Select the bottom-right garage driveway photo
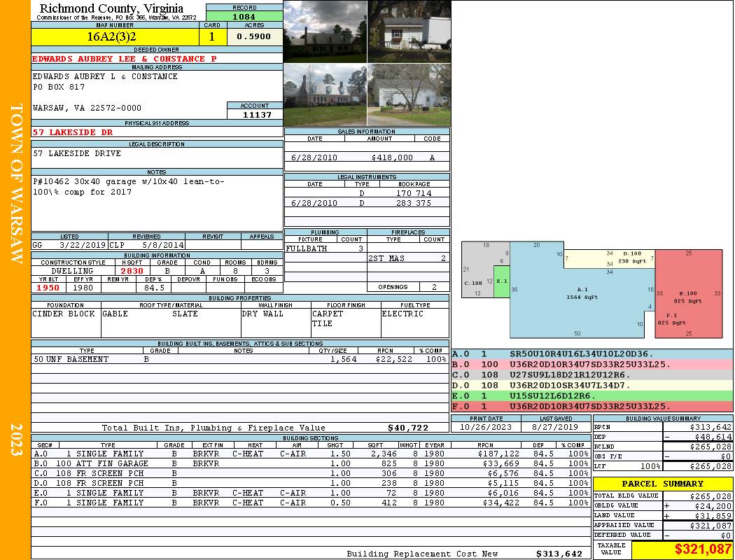This screenshot has height=560, width=735. [x=409, y=95]
